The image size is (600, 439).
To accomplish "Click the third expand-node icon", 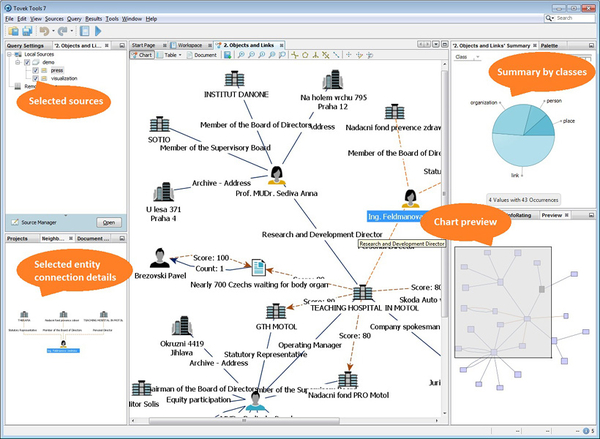I will (370, 55).
